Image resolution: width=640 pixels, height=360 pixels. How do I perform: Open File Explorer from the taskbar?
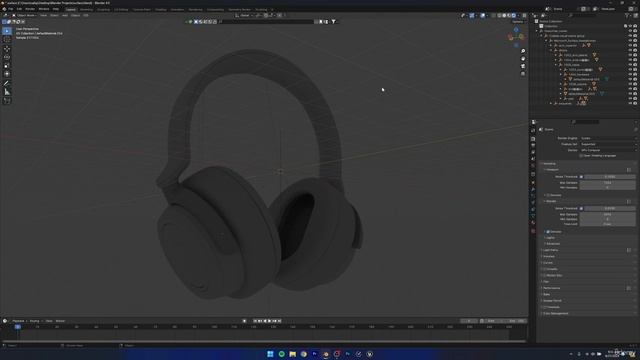point(293,354)
